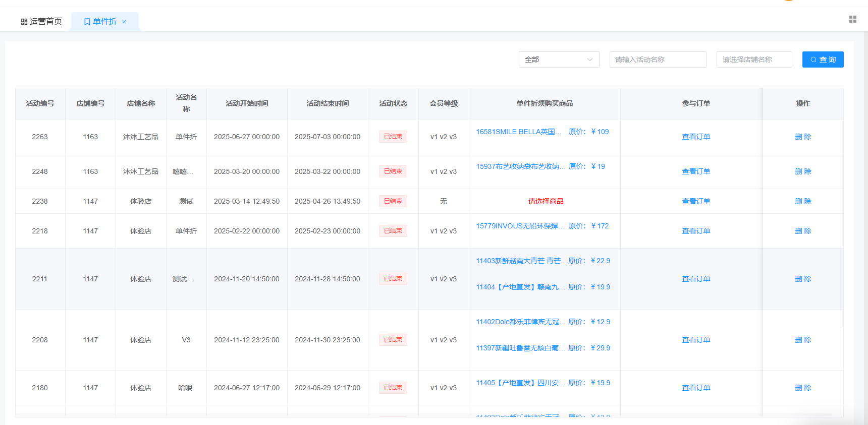
Task: Open the 请选择店铺名称 store selector
Action: coord(754,59)
